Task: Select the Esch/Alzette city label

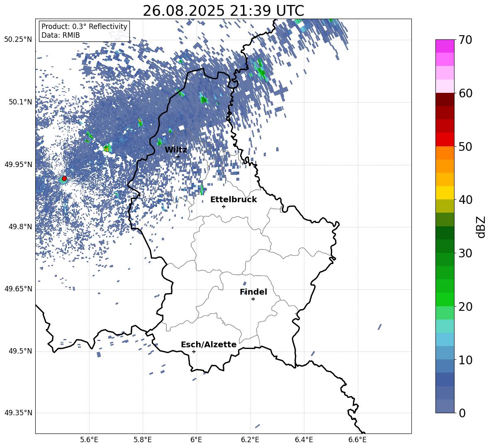Action: pyautogui.click(x=209, y=345)
